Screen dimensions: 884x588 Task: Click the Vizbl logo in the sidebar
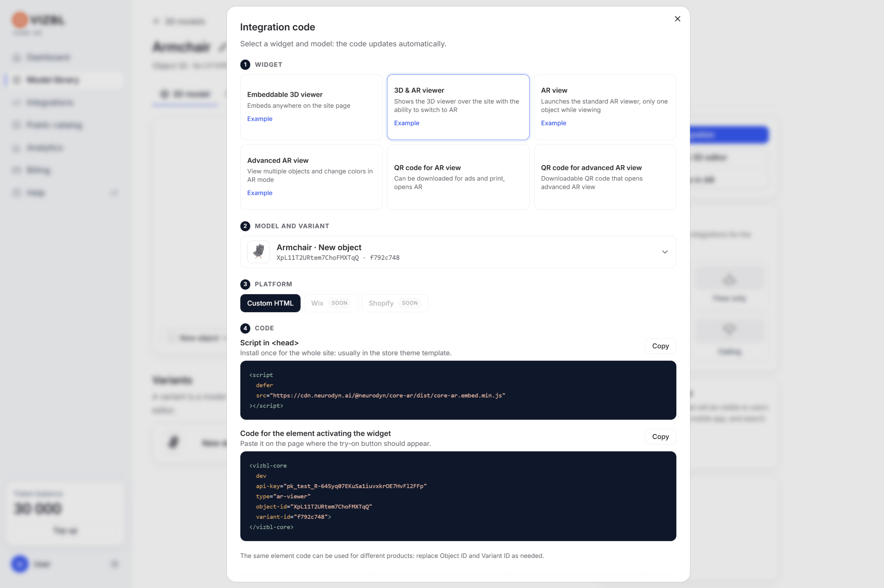pos(38,20)
